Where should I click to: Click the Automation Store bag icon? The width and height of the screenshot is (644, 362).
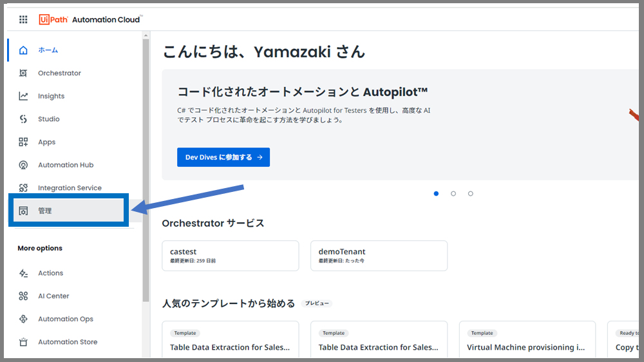[x=23, y=342]
